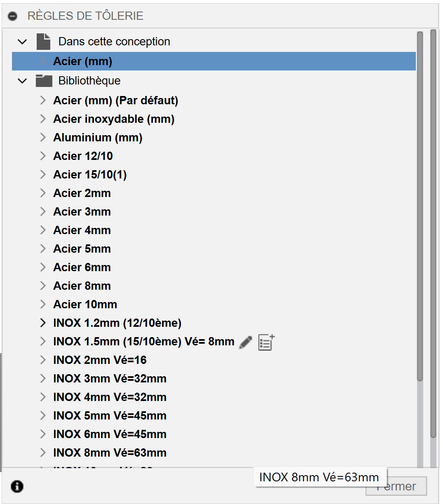The width and height of the screenshot is (443, 504).
Task: Click the info icon at bottom left
Action: point(17,486)
